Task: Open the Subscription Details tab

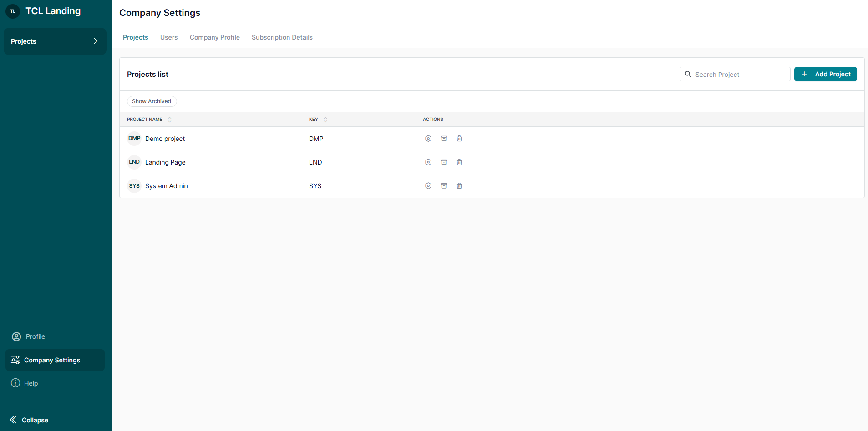Action: coord(282,37)
